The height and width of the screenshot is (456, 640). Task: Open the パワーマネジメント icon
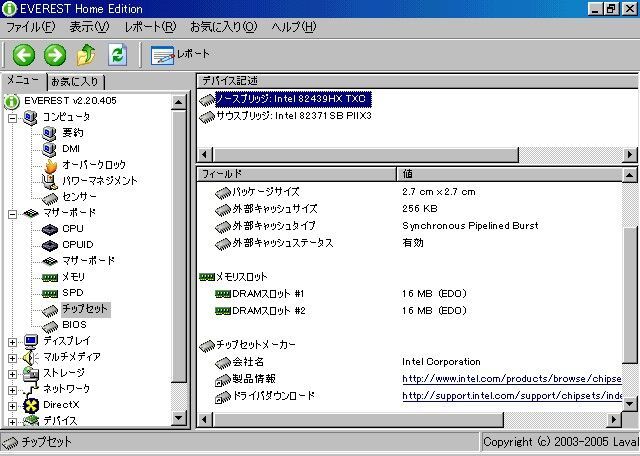[x=49, y=181]
